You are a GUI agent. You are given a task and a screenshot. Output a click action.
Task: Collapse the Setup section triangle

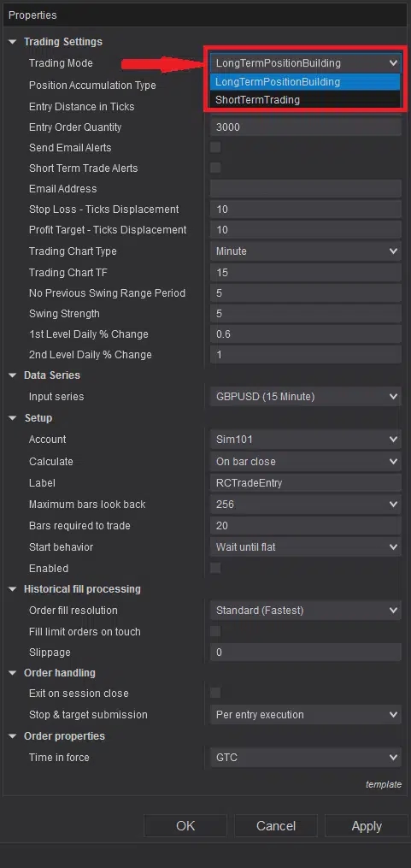tap(12, 418)
